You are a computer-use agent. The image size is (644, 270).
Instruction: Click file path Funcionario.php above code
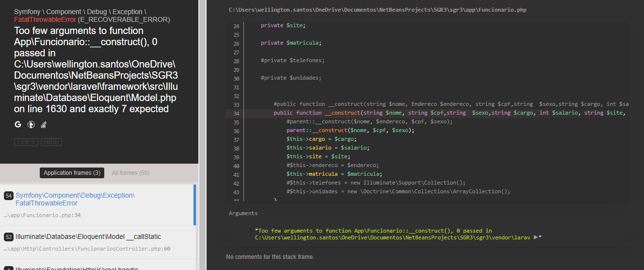point(378,10)
